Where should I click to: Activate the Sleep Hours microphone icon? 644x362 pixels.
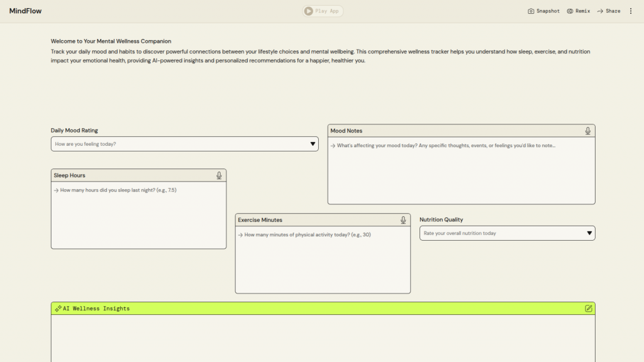tap(219, 175)
